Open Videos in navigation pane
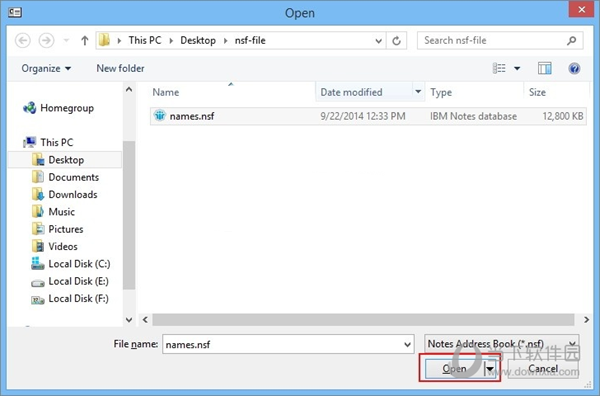The height and width of the screenshot is (396, 600). click(63, 246)
